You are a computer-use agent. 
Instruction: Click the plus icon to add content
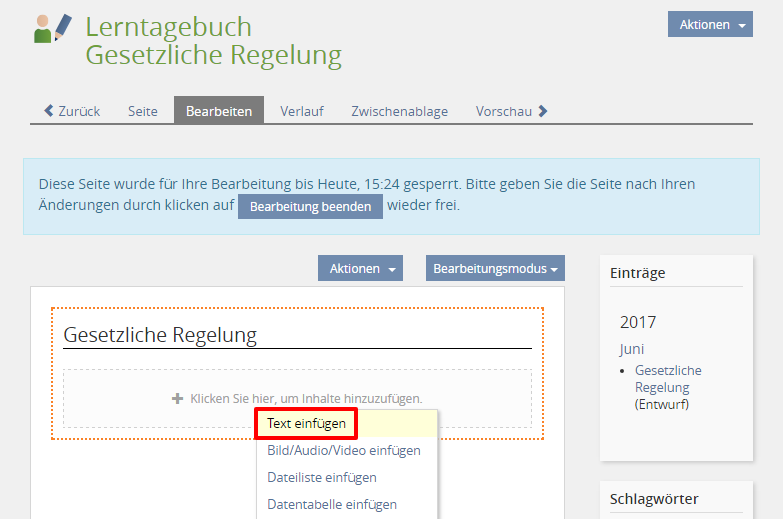point(178,398)
